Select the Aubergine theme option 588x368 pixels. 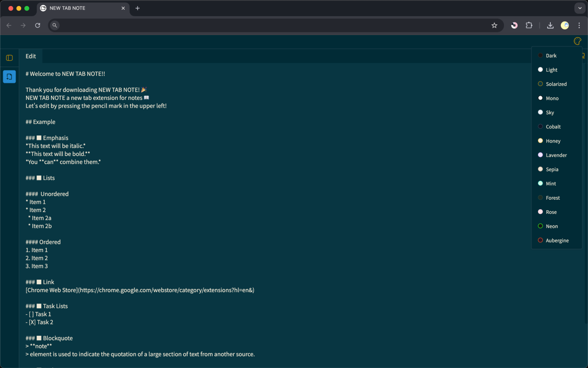(557, 241)
